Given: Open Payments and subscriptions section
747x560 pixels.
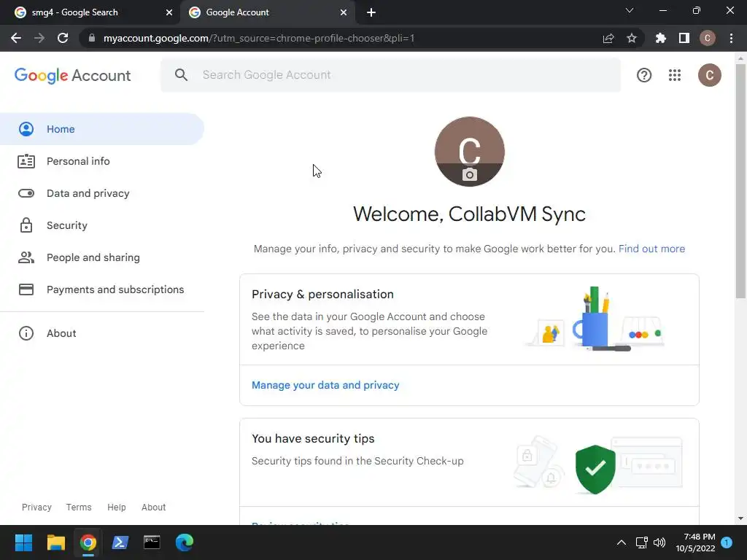Looking at the screenshot, I should (x=102, y=289).
